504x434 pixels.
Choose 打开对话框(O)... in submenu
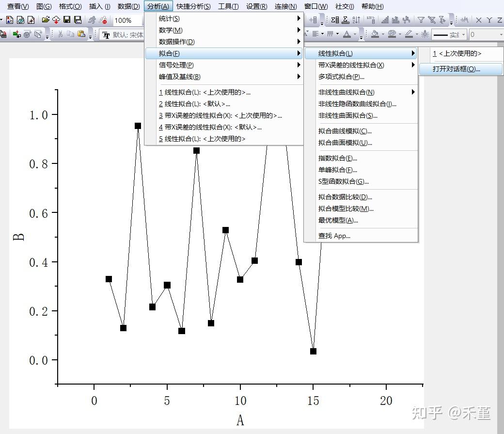click(x=461, y=69)
